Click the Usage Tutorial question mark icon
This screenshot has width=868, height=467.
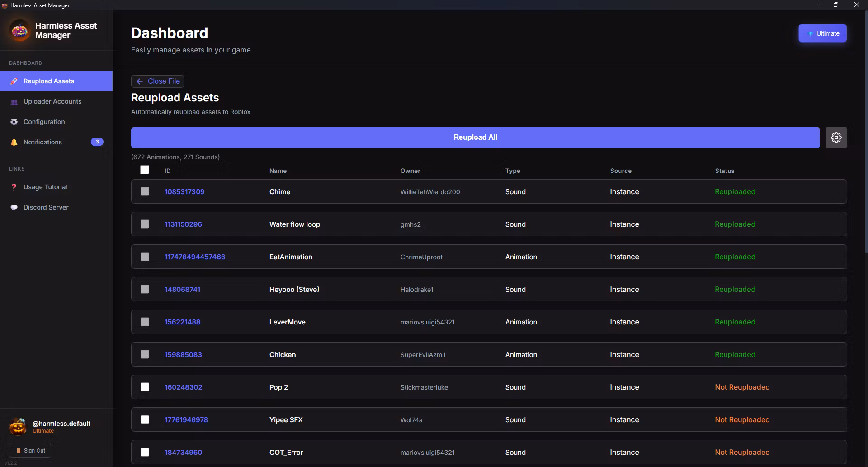coord(14,187)
